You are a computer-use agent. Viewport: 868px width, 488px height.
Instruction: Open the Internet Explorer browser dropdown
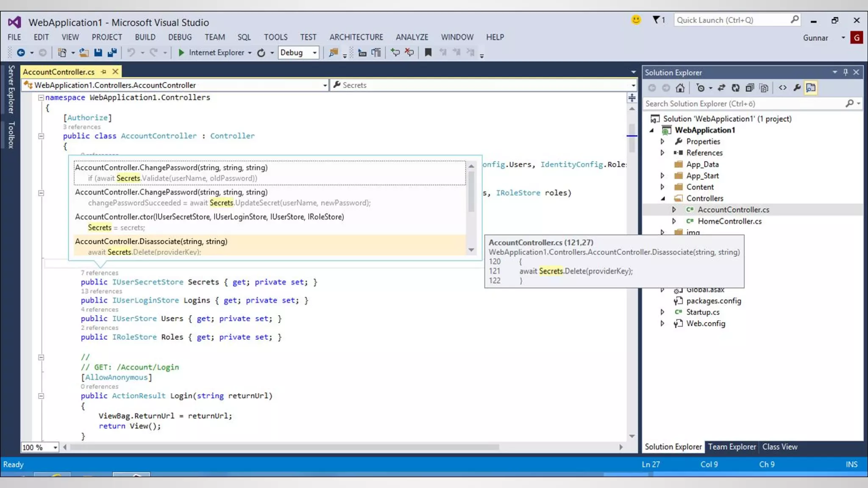[250, 53]
